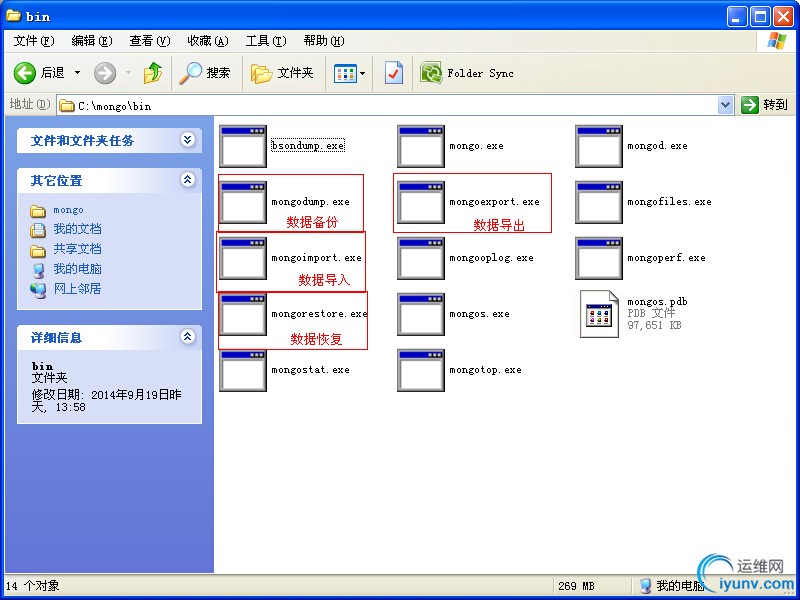
Task: Select the mongoperf.exe file icon
Action: click(599, 259)
